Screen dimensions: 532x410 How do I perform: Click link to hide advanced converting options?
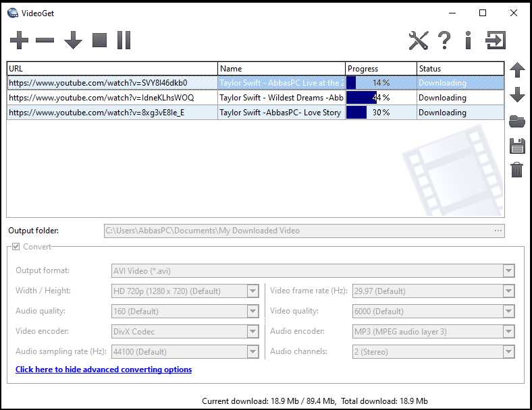(x=103, y=370)
